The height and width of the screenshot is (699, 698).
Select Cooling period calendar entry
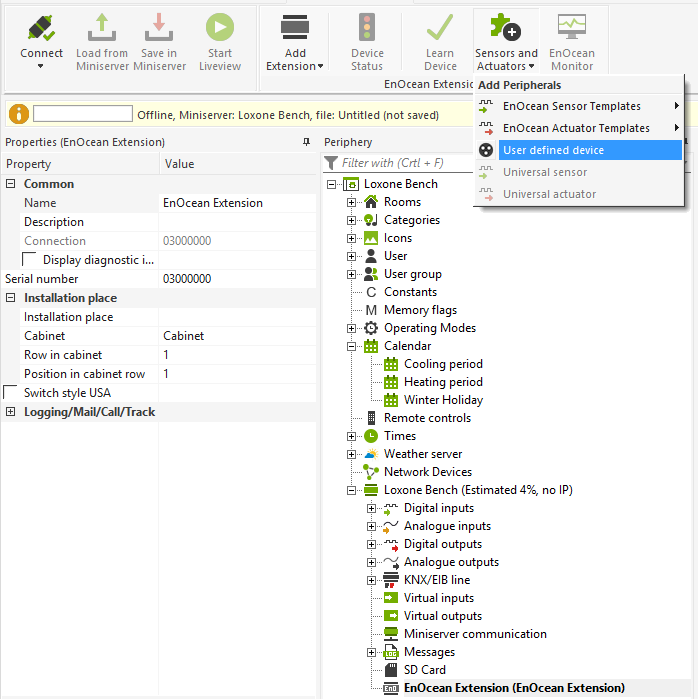click(443, 364)
